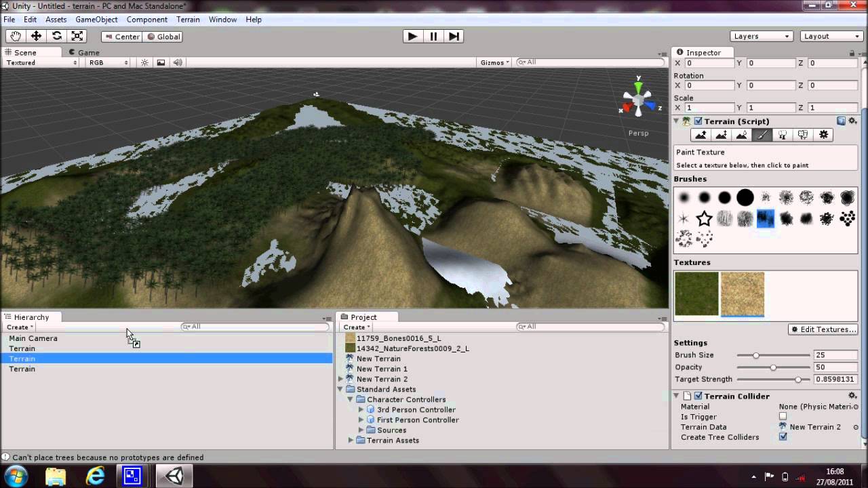This screenshot has width=868, height=488.
Task: Open Terrain Collider context gear menu
Action: [x=852, y=396]
